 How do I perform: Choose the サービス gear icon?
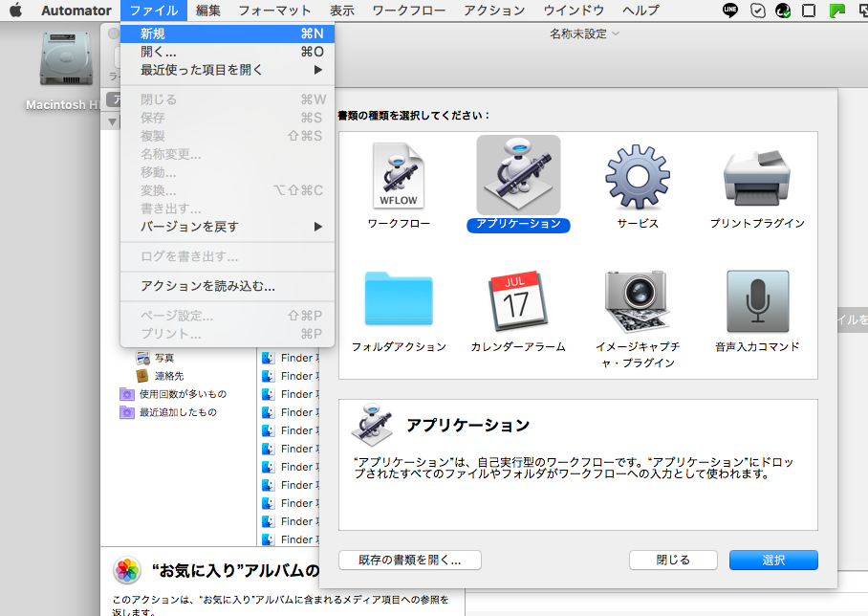638,175
